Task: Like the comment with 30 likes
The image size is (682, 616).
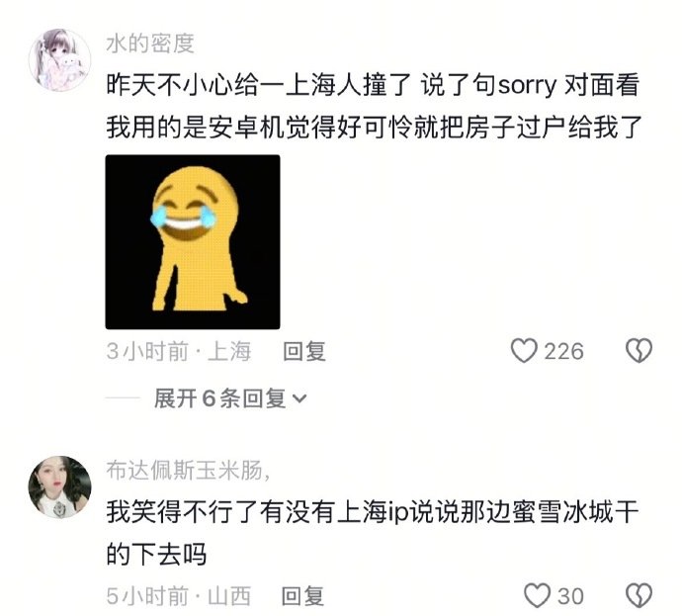Action: pos(537,595)
